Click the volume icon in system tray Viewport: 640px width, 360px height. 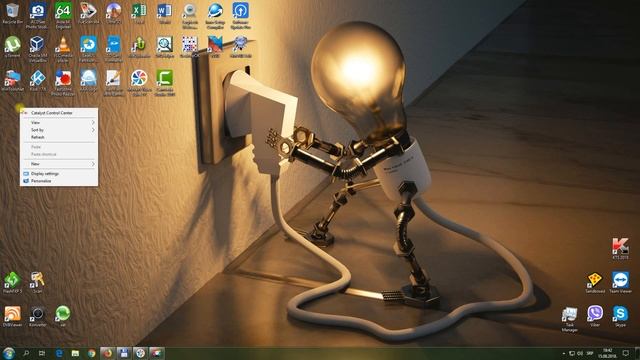[x=580, y=353]
